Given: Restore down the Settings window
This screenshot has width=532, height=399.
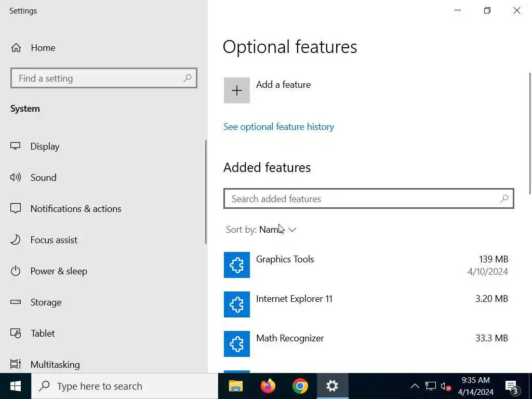Looking at the screenshot, I should 487,10.
